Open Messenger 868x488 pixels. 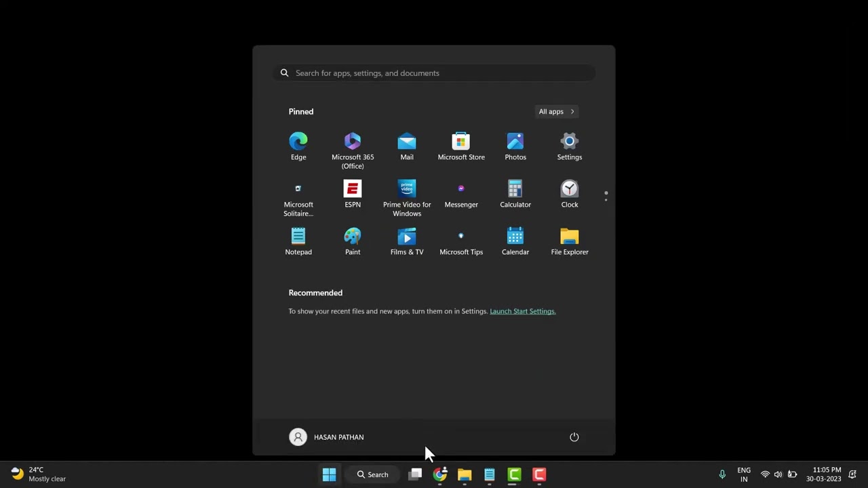point(461,195)
